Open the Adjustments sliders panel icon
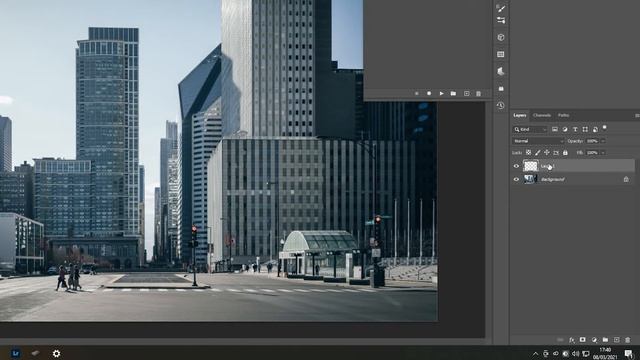Screen dimensions: 640x360 (x=501, y=20)
